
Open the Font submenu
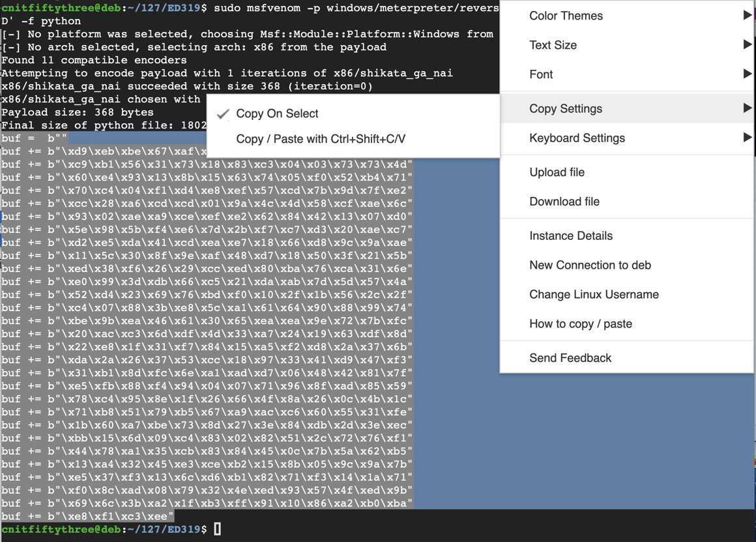pos(627,74)
